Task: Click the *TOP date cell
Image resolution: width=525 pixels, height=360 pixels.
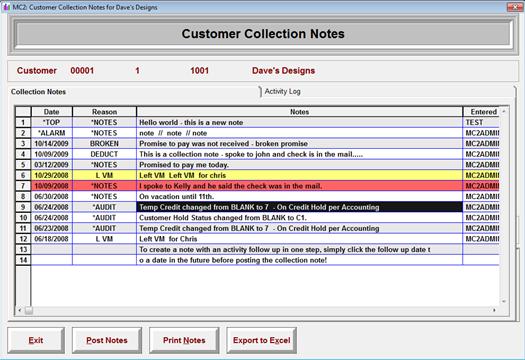Action: 52,122
